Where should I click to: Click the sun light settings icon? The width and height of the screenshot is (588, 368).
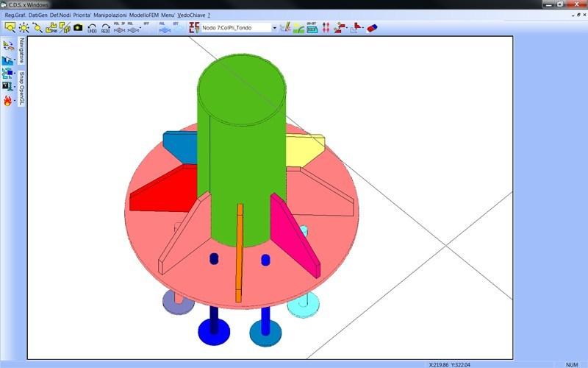(x=24, y=27)
